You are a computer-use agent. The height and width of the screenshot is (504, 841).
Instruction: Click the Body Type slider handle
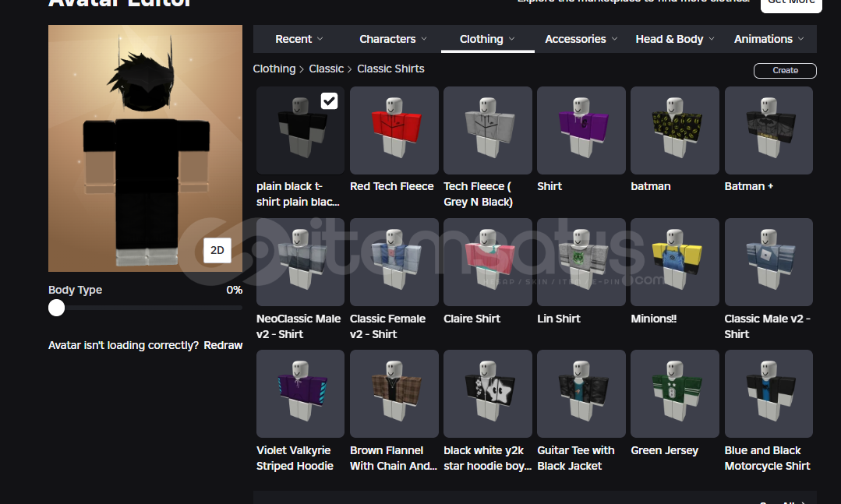point(56,308)
